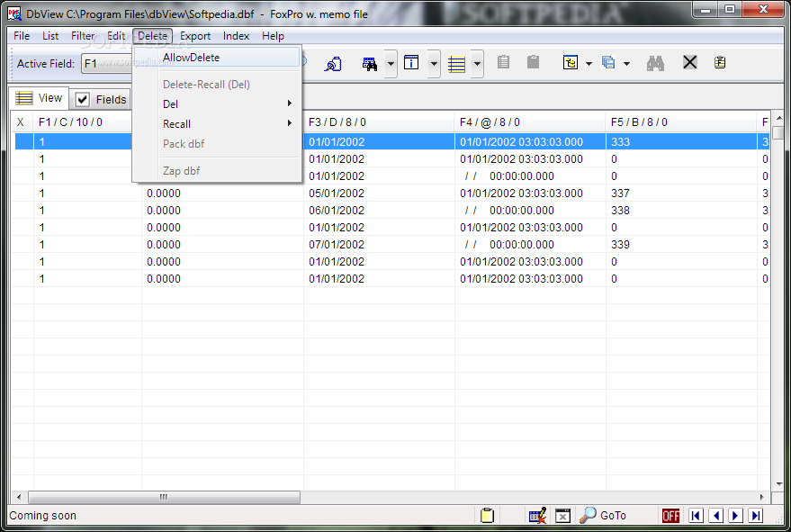The width and height of the screenshot is (791, 532).
Task: Open the List menu
Action: point(50,36)
